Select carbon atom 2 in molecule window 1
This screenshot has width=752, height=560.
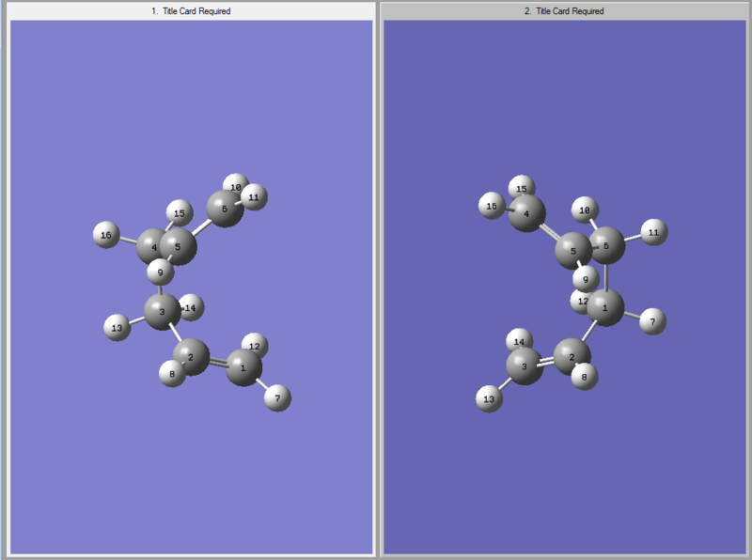[191, 357]
